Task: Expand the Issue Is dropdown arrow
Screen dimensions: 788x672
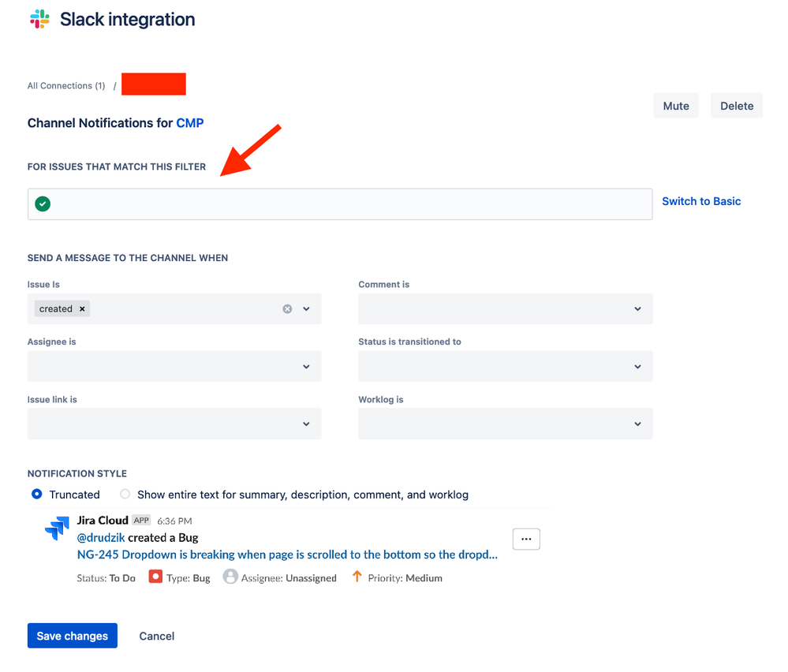Action: click(x=307, y=309)
